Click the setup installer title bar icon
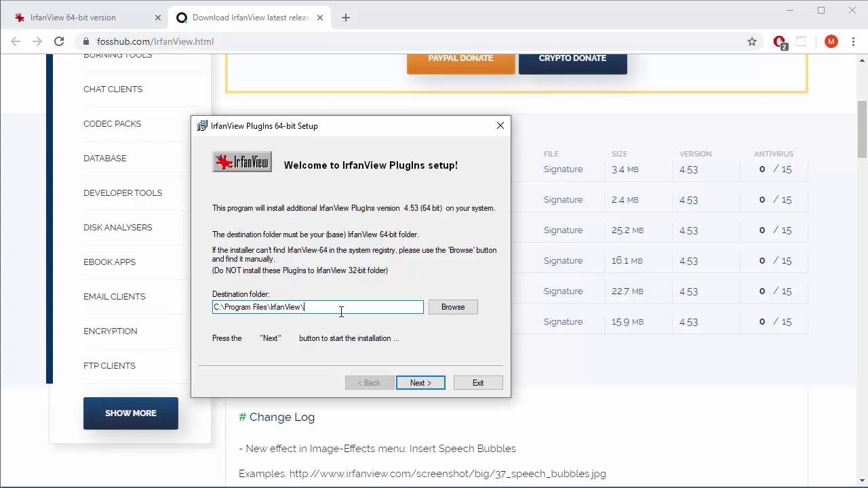868x488 pixels. click(x=202, y=126)
